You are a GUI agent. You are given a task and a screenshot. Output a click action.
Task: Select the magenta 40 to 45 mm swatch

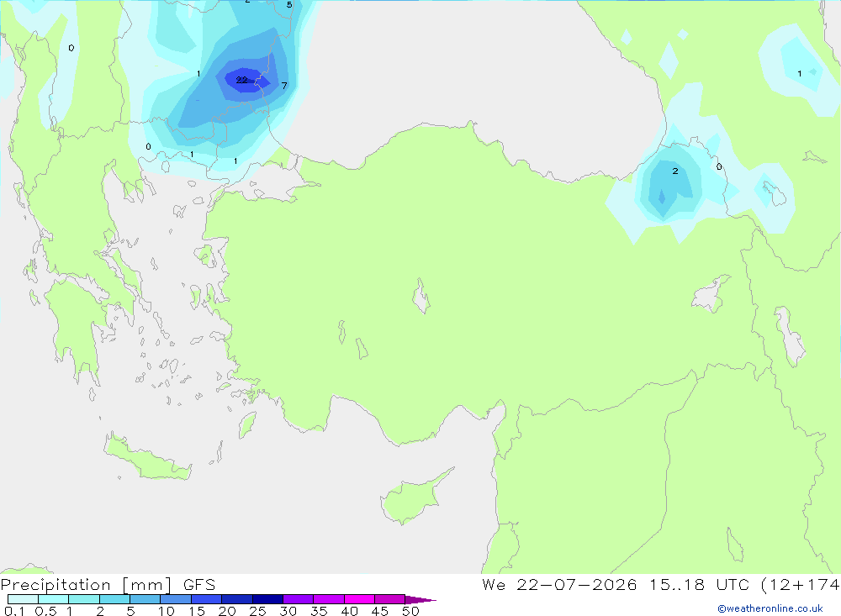359,599
